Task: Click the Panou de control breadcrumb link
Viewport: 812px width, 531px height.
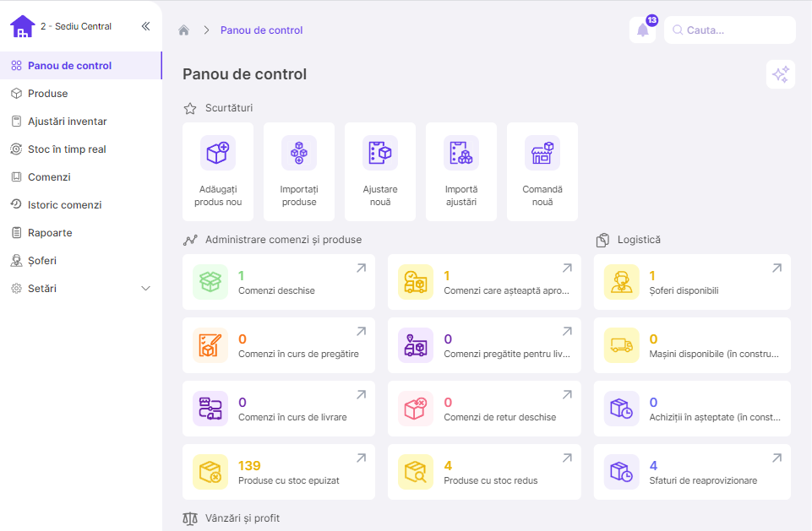Action: click(261, 30)
